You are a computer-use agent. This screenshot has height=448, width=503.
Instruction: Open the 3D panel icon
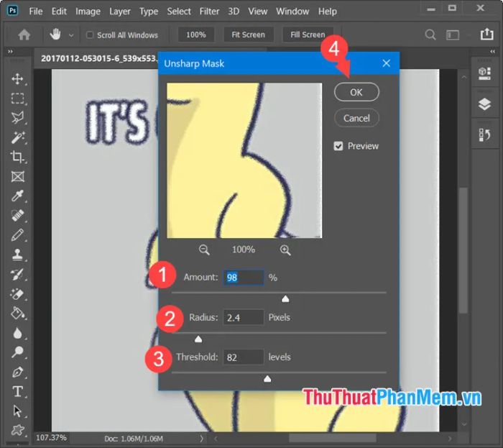pos(484,73)
